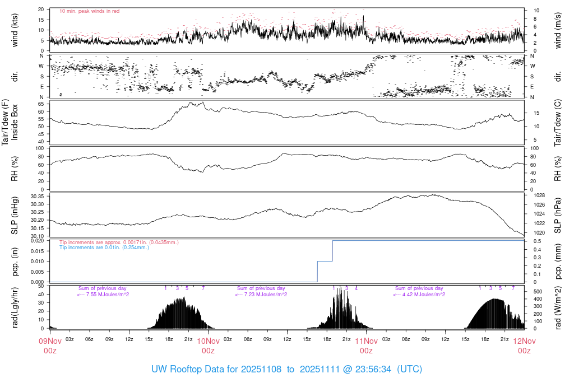This screenshot has height=392, width=574.
Task: Click the 'SLP (hPa)' axis label
Action: [558, 216]
